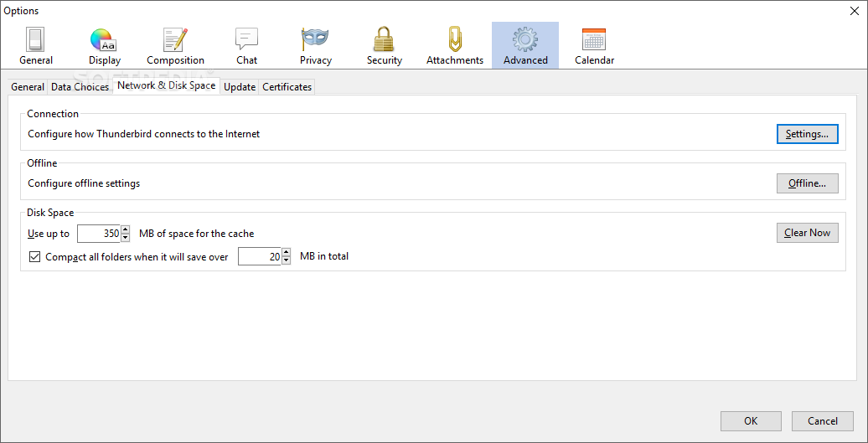Select the Advanced gear category
The height and width of the screenshot is (443, 868).
pos(525,46)
